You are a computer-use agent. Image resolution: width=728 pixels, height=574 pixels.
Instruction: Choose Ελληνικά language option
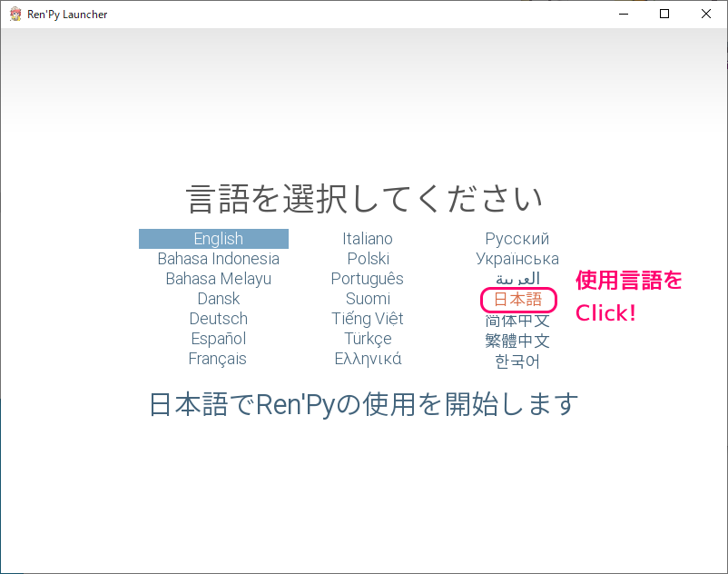click(369, 359)
